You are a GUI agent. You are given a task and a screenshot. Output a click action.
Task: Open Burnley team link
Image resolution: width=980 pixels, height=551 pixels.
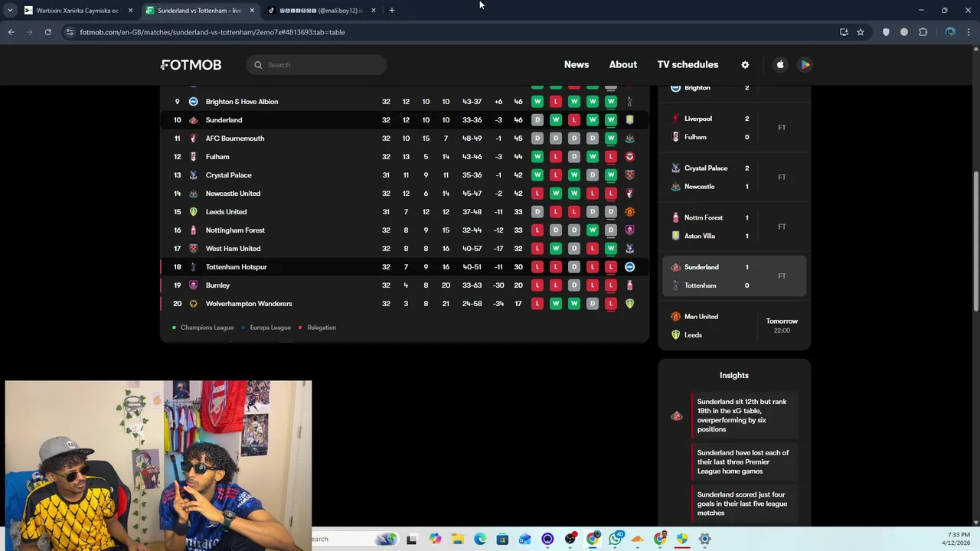(217, 285)
